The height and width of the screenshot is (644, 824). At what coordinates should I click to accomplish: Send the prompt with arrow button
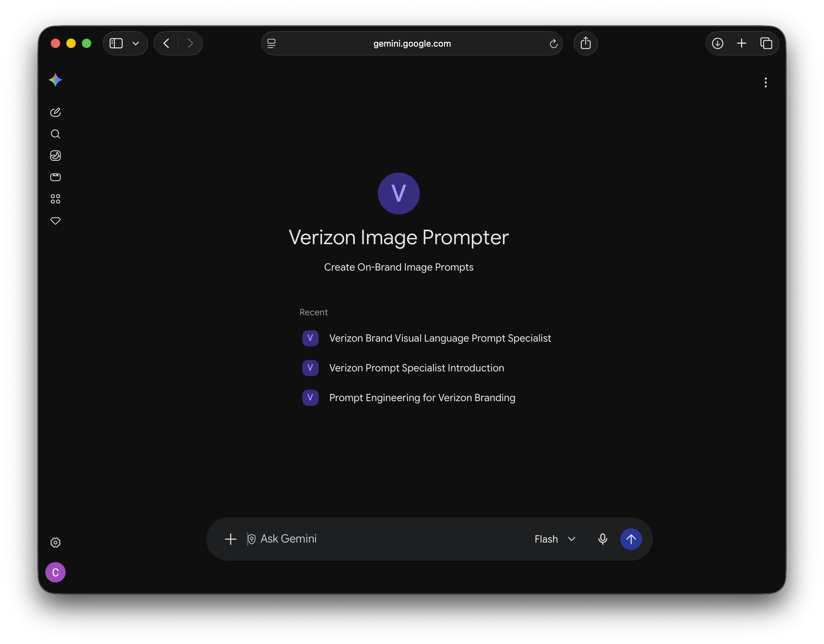pyautogui.click(x=631, y=539)
